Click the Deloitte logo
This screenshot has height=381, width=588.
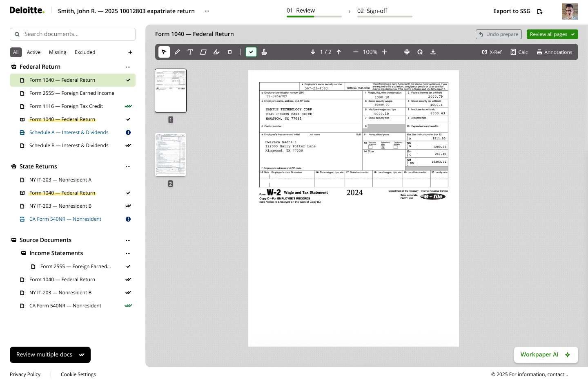[x=27, y=10]
